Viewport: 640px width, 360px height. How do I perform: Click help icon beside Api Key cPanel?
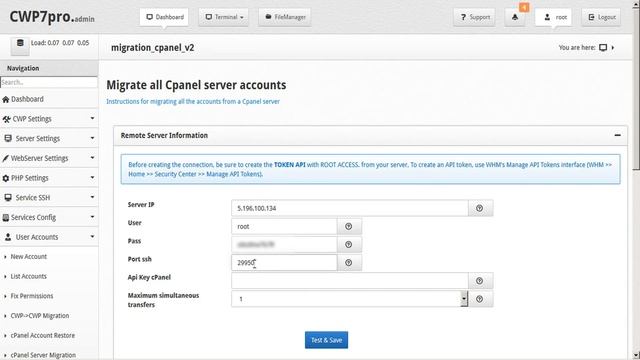pyautogui.click(x=480, y=281)
